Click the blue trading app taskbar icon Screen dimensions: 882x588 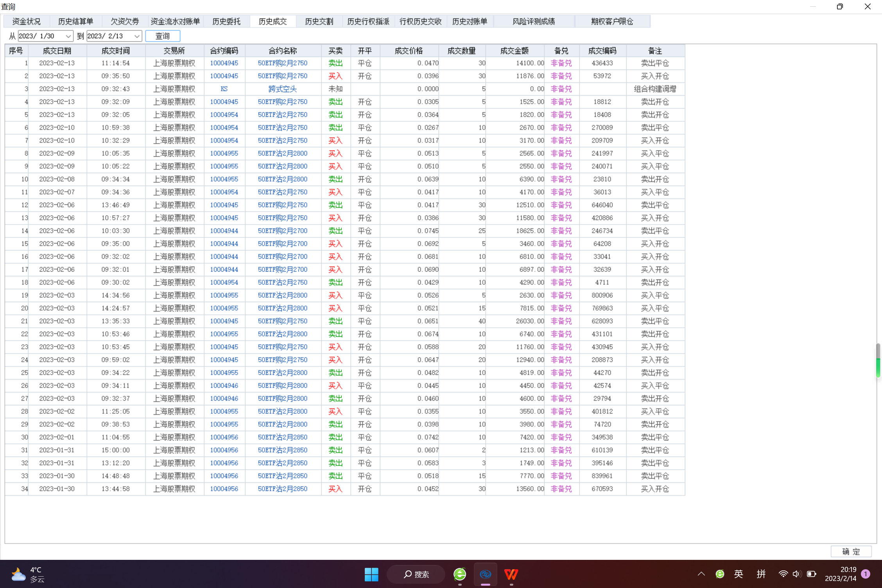coord(485,574)
